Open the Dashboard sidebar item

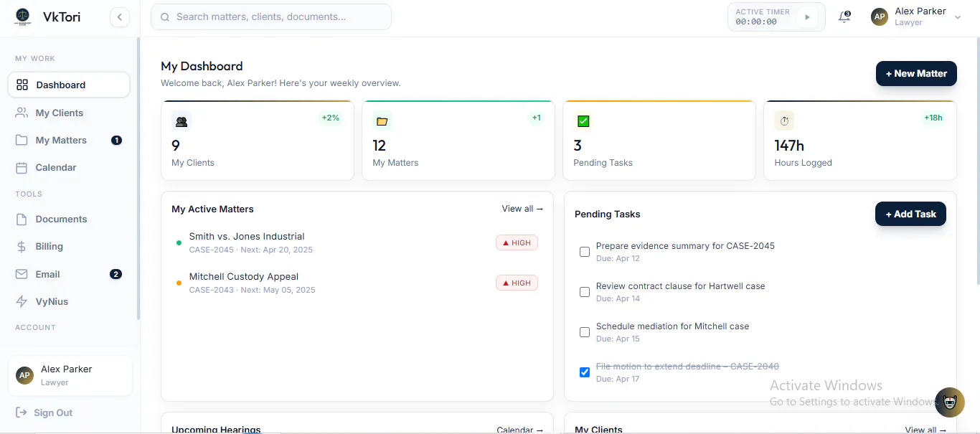(x=69, y=85)
